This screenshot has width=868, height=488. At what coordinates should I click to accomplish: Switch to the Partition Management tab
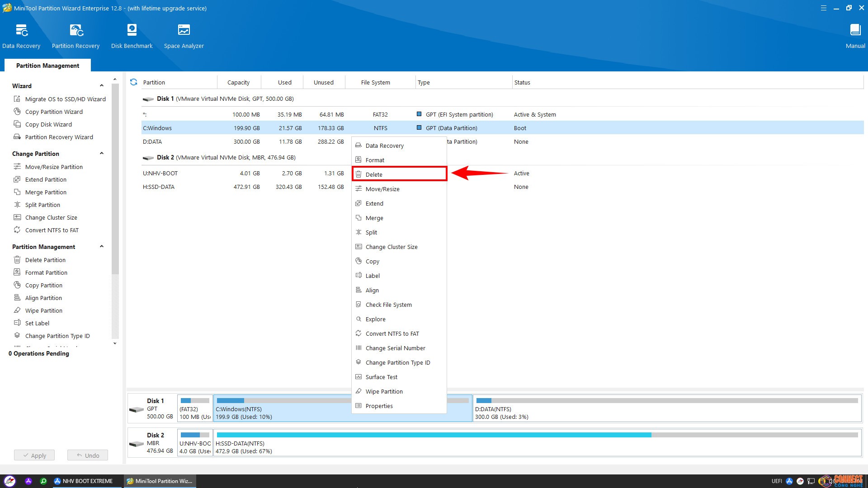47,66
